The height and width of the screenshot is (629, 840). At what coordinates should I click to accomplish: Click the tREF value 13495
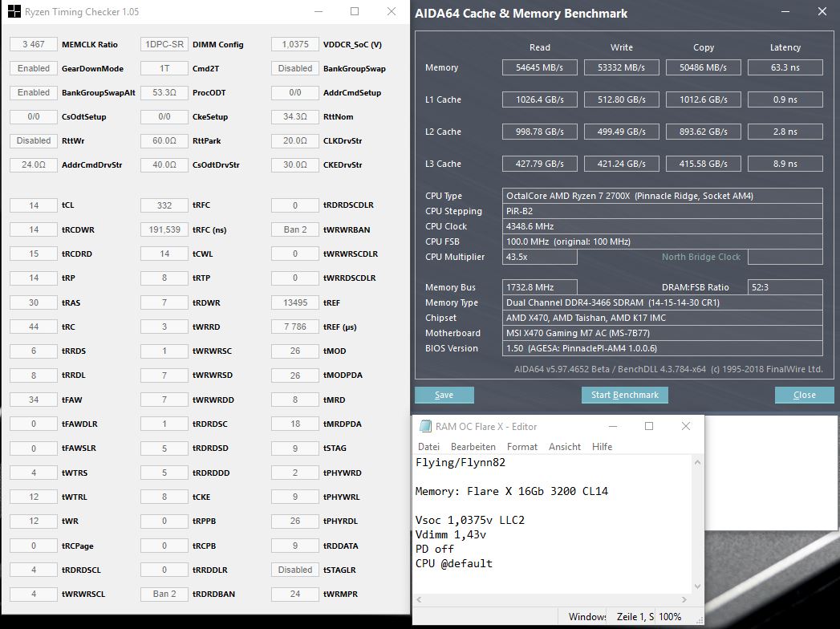click(x=294, y=302)
